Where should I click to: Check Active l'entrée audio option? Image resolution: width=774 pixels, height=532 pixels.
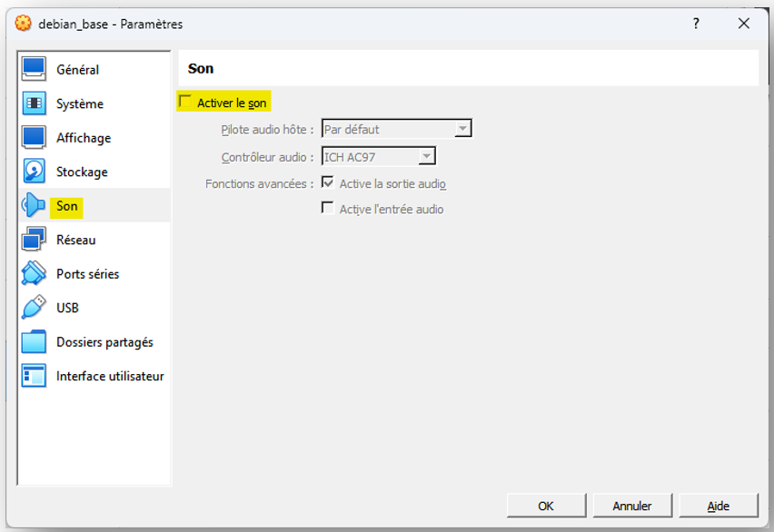(x=327, y=208)
